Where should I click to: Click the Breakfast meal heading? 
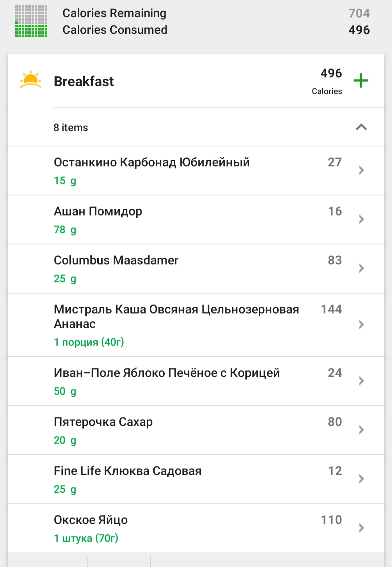(84, 81)
